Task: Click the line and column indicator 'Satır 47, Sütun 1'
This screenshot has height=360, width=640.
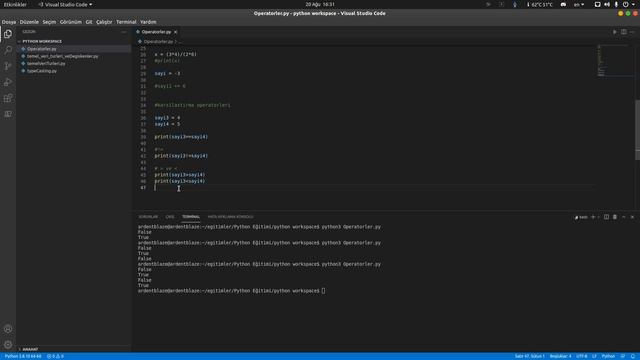Action: pos(529,356)
